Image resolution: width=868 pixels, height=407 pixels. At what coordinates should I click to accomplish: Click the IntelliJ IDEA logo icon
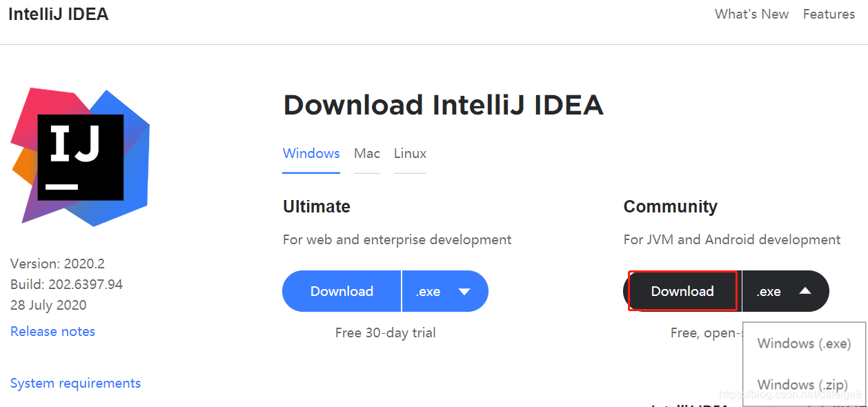78,157
